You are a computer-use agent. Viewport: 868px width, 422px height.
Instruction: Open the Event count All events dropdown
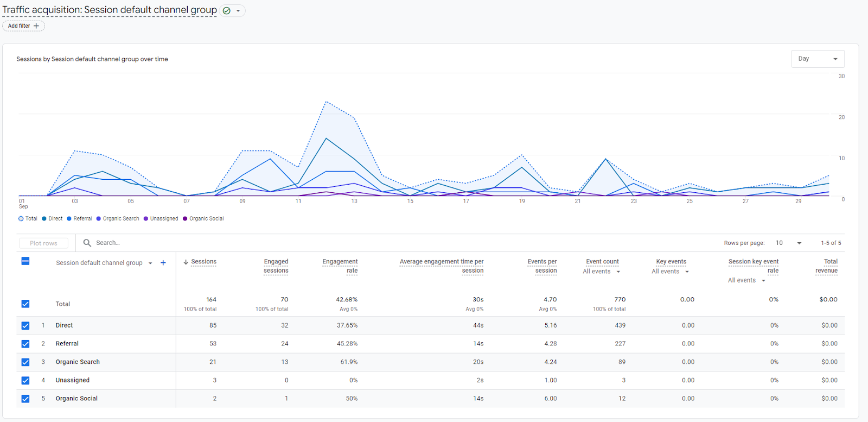(601, 272)
